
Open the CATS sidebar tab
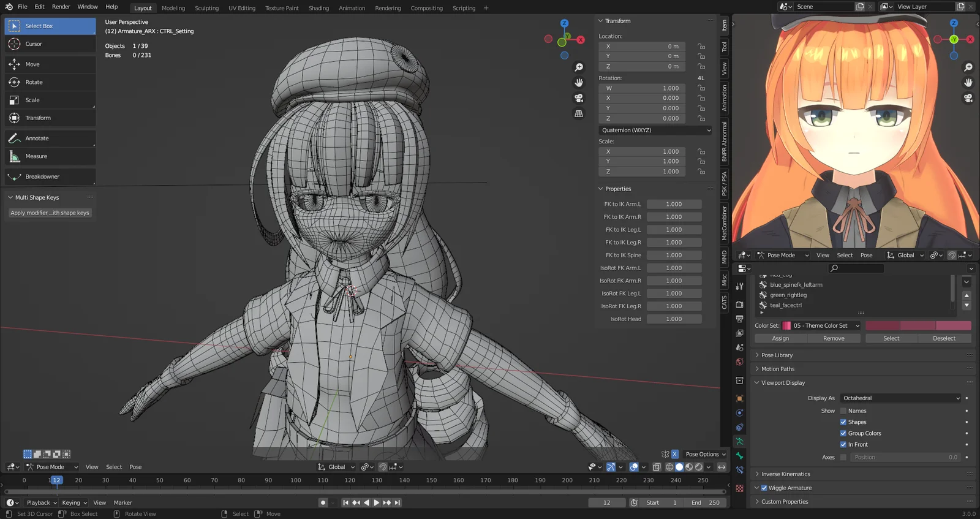[x=725, y=302]
